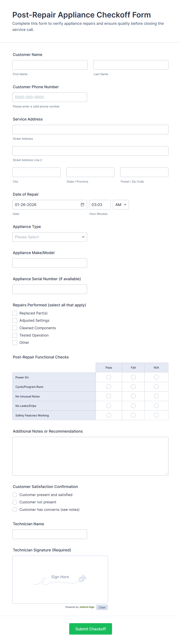Click the Submit Checkoff button
Screen dimensions: 179x644
[x=90, y=629]
